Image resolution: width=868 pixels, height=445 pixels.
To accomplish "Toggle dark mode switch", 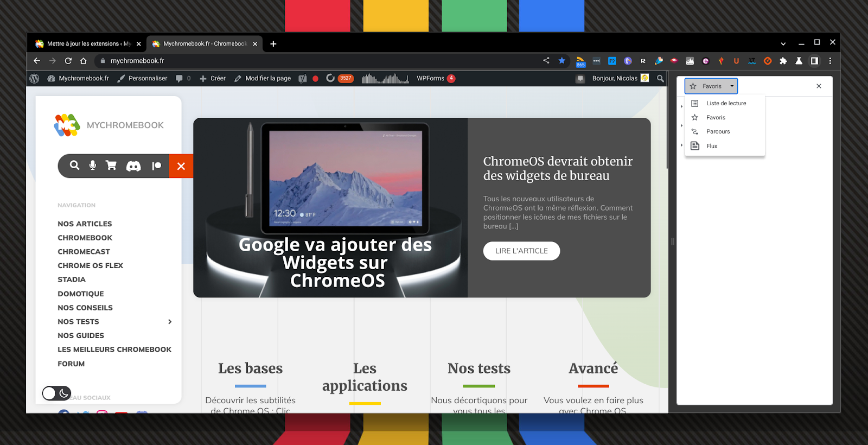I will (56, 393).
